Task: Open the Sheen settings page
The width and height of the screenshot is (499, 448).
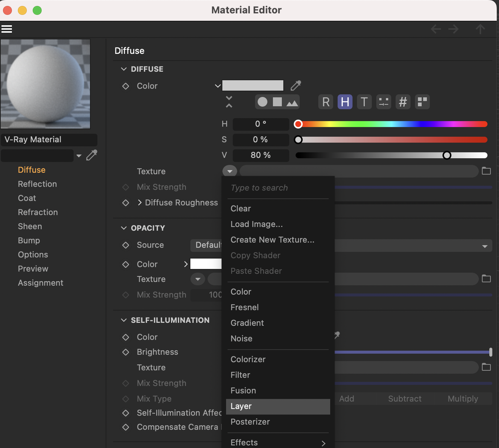Action: pos(30,226)
